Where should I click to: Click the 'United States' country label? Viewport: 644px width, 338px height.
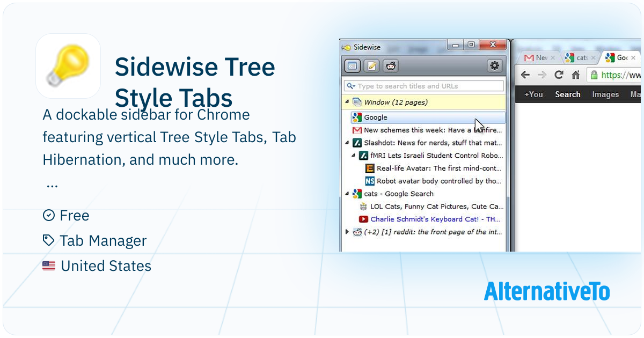click(106, 266)
